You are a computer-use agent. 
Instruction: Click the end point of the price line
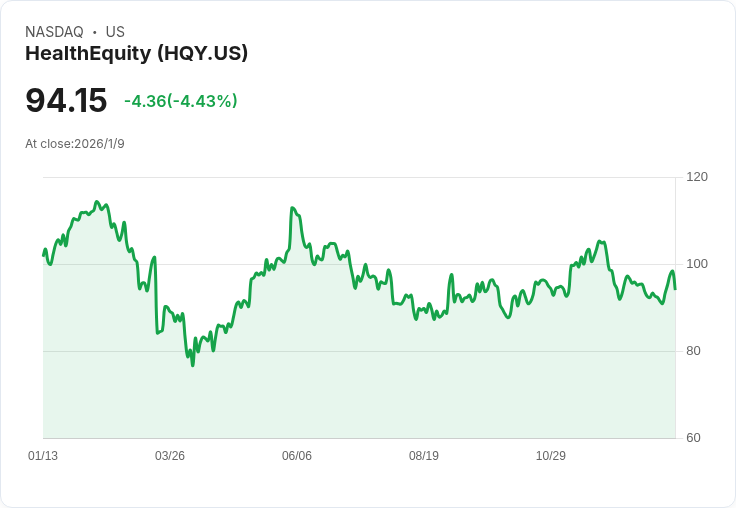[x=675, y=289]
